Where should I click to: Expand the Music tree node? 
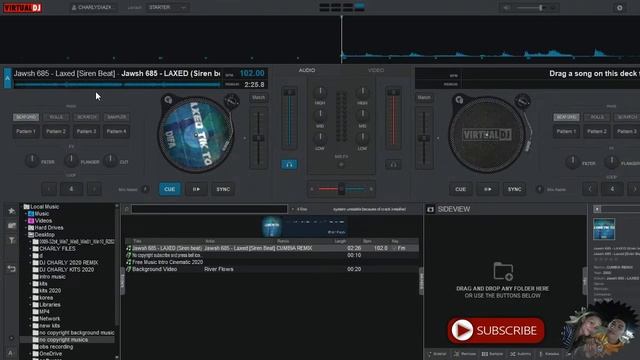[x=26, y=214]
